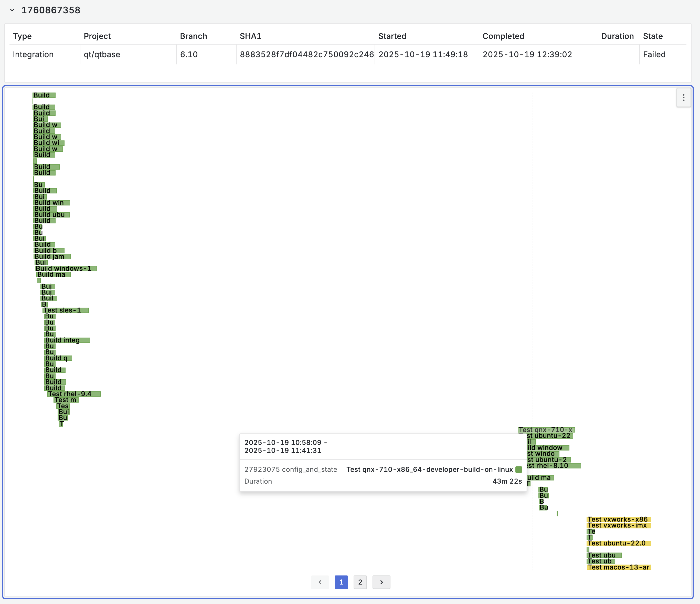Click the green status square in tooltip

[x=518, y=469]
